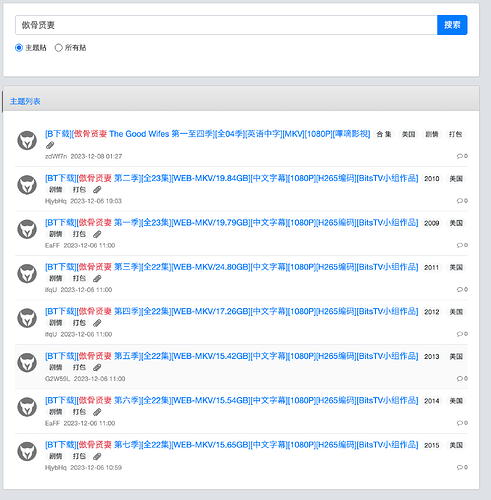
Task: Click the 2009 year tag
Action: coord(432,223)
